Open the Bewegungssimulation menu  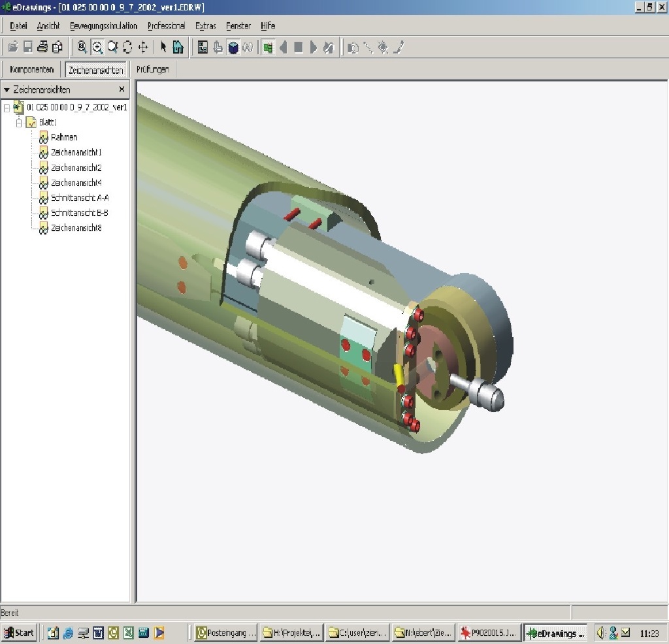pyautogui.click(x=103, y=25)
